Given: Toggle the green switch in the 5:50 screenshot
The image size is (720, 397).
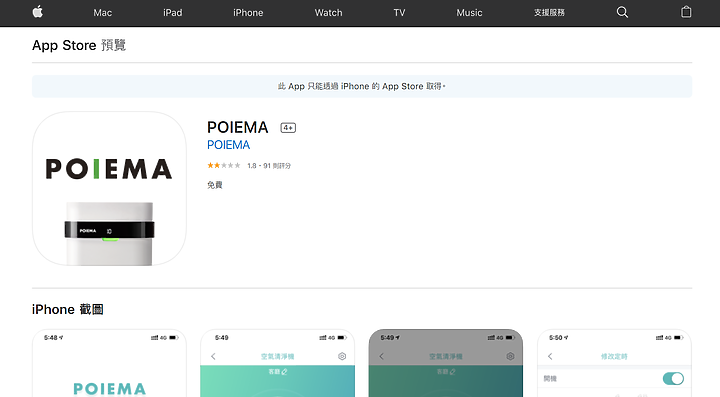Looking at the screenshot, I should (673, 379).
